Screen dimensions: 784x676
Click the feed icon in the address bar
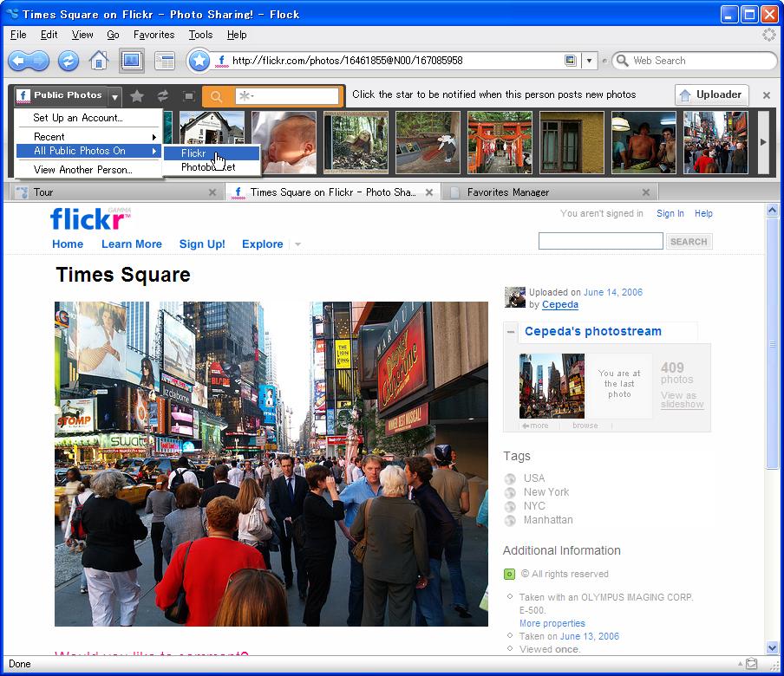point(571,61)
